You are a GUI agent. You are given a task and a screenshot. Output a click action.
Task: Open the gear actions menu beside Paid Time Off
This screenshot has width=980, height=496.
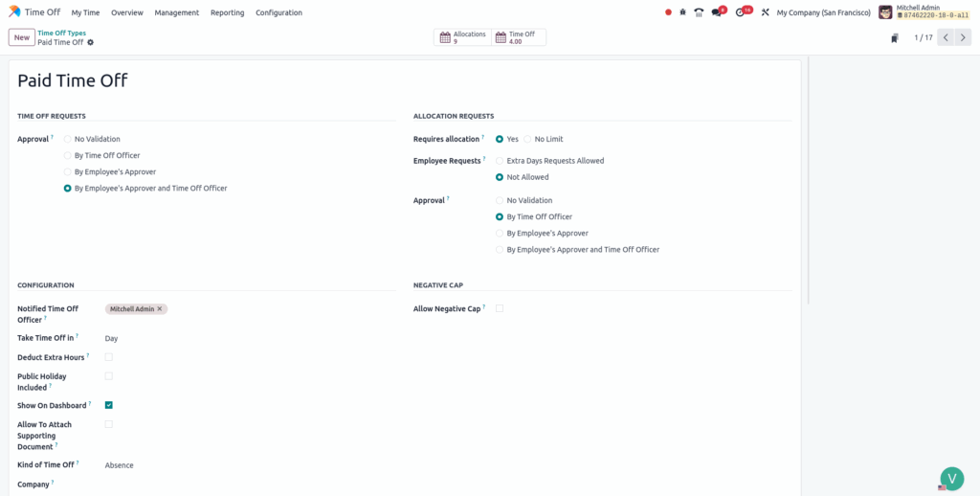tap(91, 42)
